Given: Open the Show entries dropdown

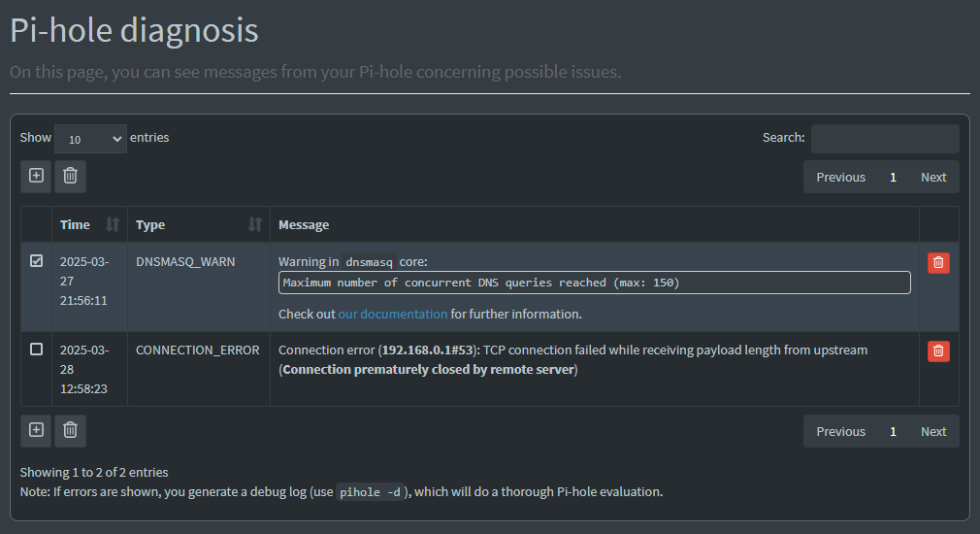Looking at the screenshot, I should tap(90, 139).
